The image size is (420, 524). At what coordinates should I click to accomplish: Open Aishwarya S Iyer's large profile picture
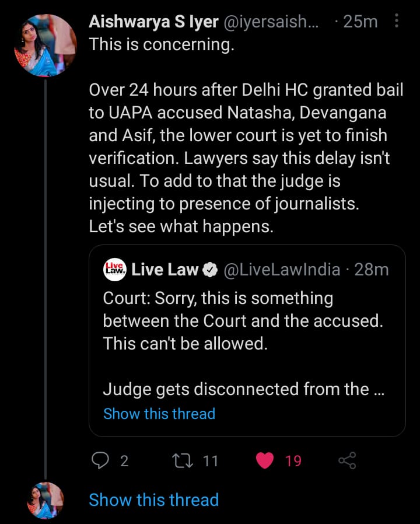click(x=45, y=46)
